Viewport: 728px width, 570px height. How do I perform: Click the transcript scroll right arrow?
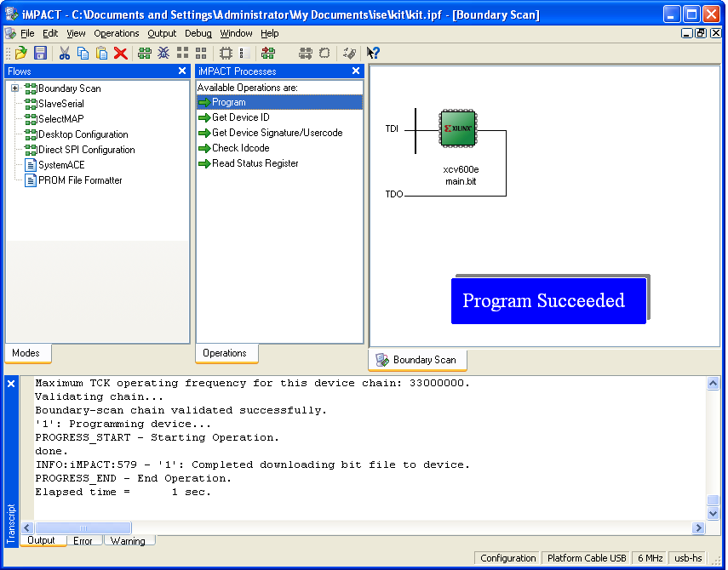click(x=698, y=527)
